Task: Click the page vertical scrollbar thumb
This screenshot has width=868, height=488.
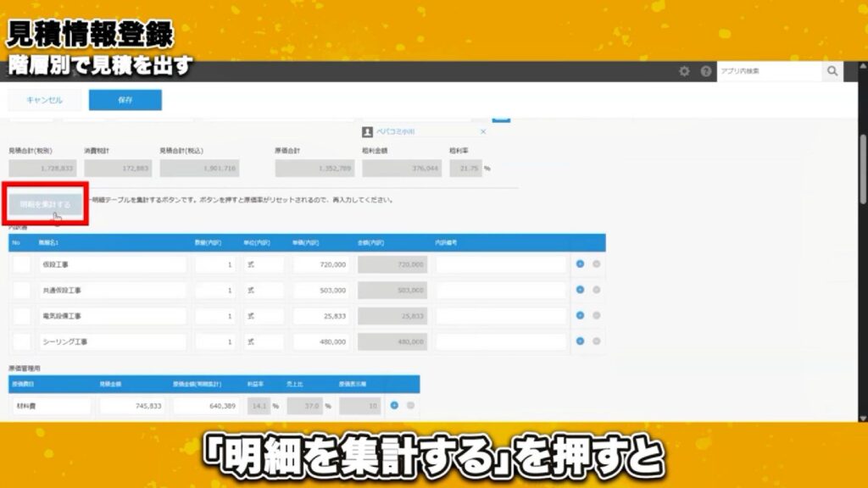Action: click(x=864, y=169)
